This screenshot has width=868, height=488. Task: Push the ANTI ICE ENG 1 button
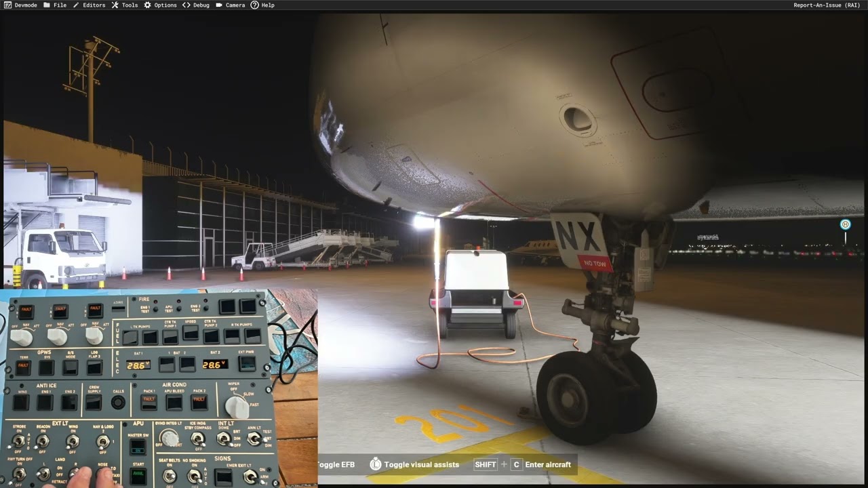[45, 403]
